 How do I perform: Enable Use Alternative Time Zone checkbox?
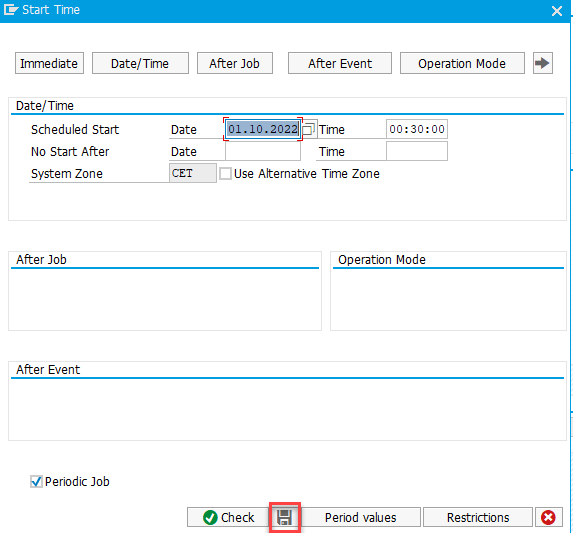pos(225,174)
